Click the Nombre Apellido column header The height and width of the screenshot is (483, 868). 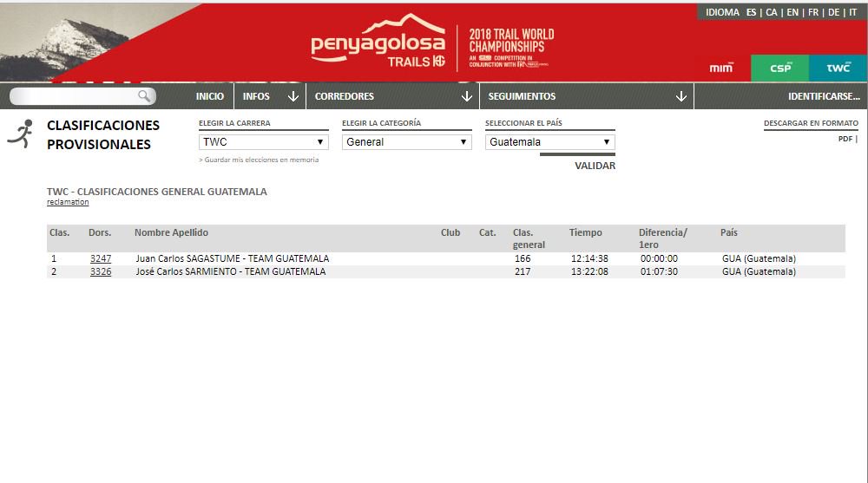171,233
